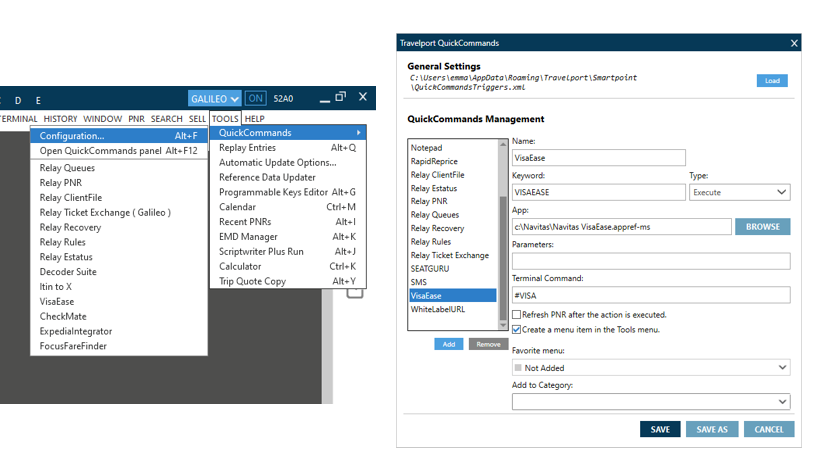Select Relay Estatus in the QuickCommands submenu
The height and width of the screenshot is (471, 826).
66,257
